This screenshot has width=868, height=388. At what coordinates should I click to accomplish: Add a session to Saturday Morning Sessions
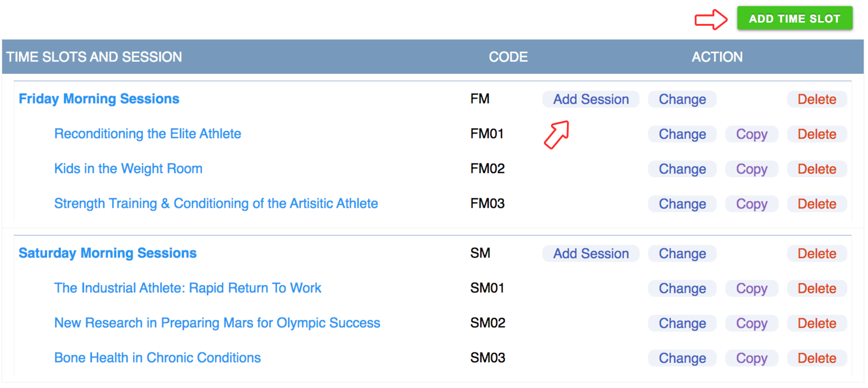click(x=590, y=254)
